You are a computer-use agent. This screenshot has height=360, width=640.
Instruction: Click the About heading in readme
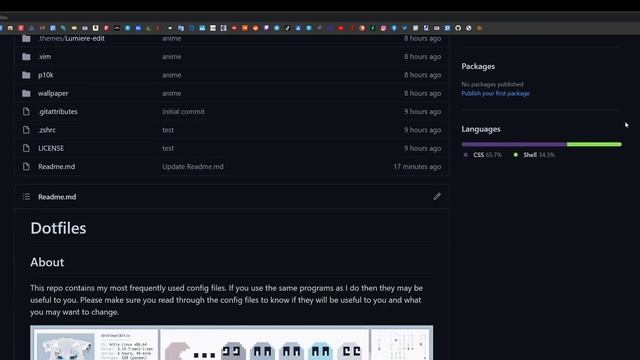pyautogui.click(x=47, y=262)
